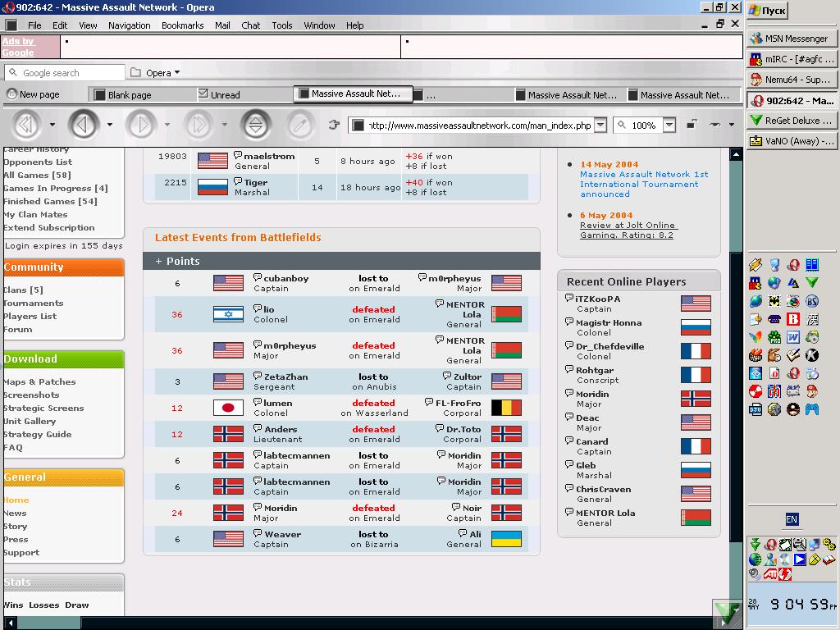The height and width of the screenshot is (630, 840).
Task: Click the toolbar icon right of zoom dropdown
Action: pyautogui.click(x=692, y=125)
